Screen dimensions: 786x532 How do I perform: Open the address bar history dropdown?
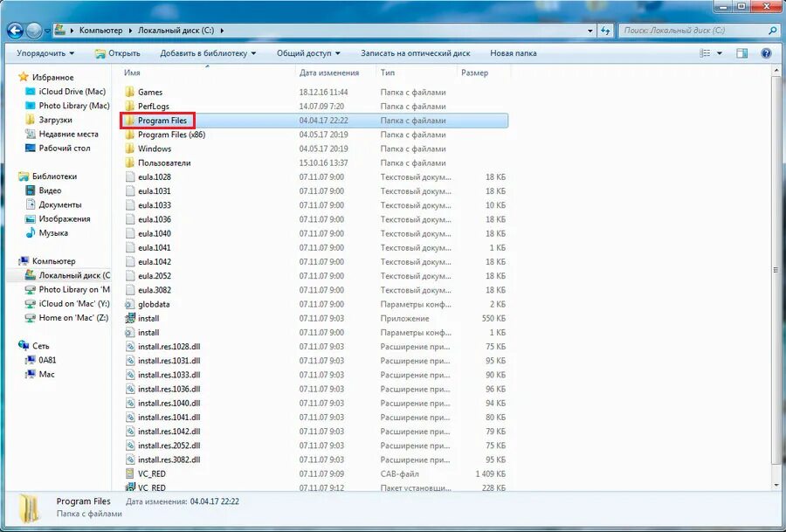[590, 31]
